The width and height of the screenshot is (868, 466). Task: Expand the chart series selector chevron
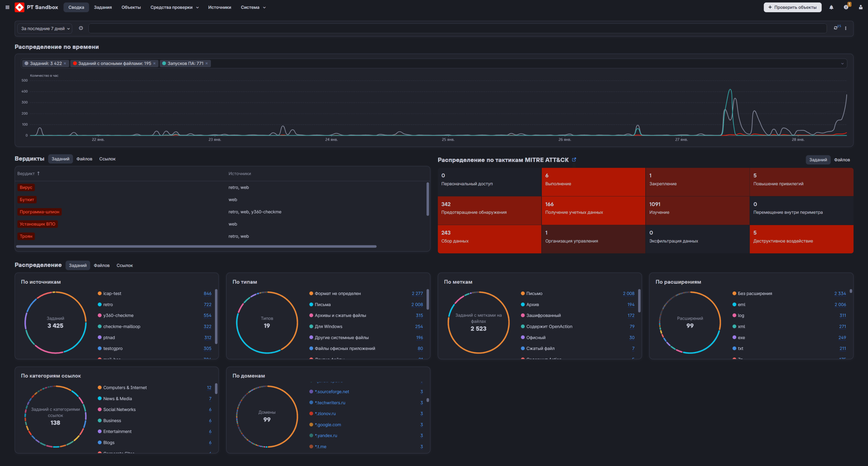(842, 63)
